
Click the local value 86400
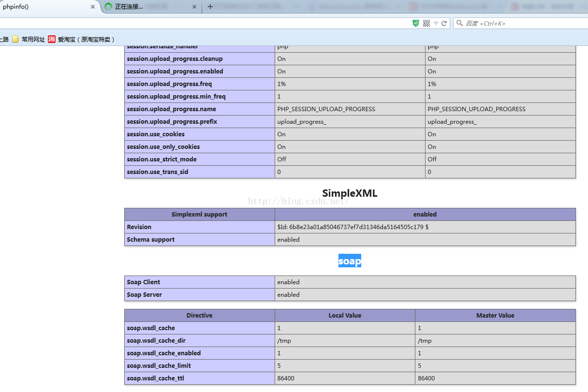tap(285, 378)
